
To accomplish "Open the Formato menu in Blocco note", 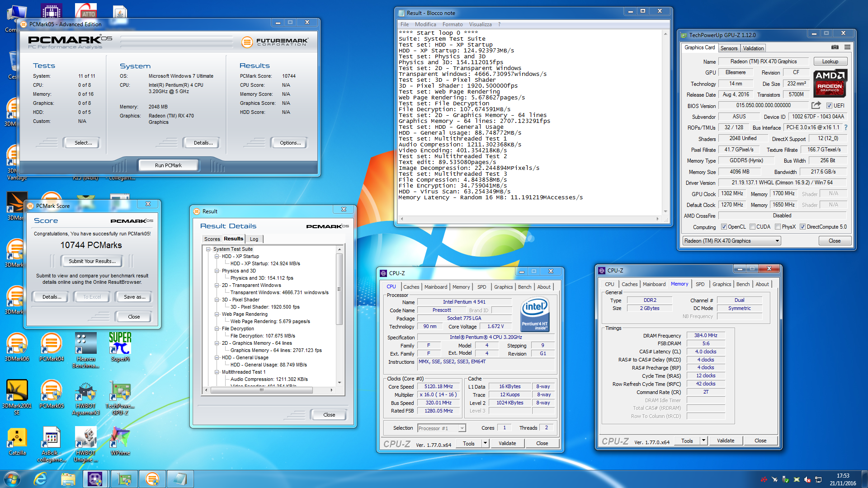I will (453, 24).
